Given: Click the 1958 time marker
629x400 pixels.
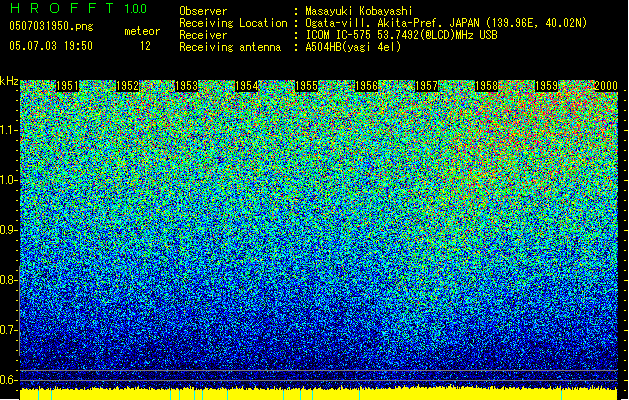Looking at the screenshot, I should (x=486, y=86).
